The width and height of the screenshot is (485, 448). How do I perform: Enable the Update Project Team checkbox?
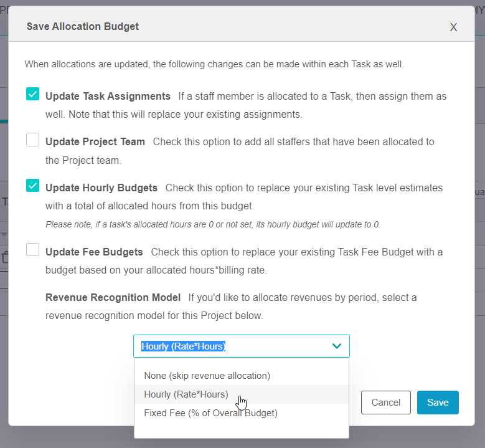click(x=33, y=140)
